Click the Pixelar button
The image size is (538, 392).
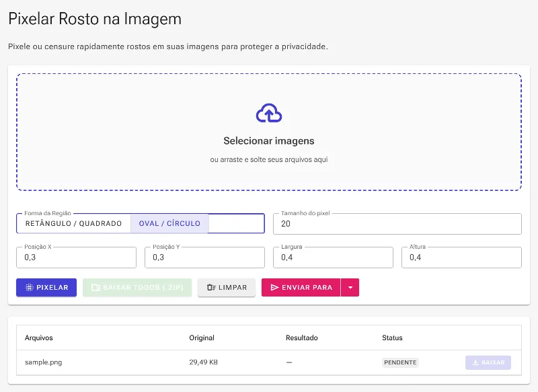(46, 287)
